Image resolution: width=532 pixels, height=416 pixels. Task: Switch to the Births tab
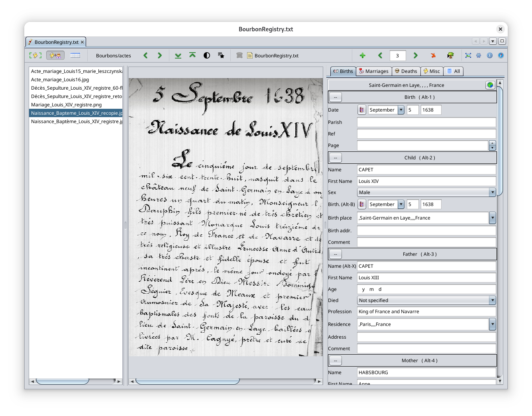coord(343,71)
